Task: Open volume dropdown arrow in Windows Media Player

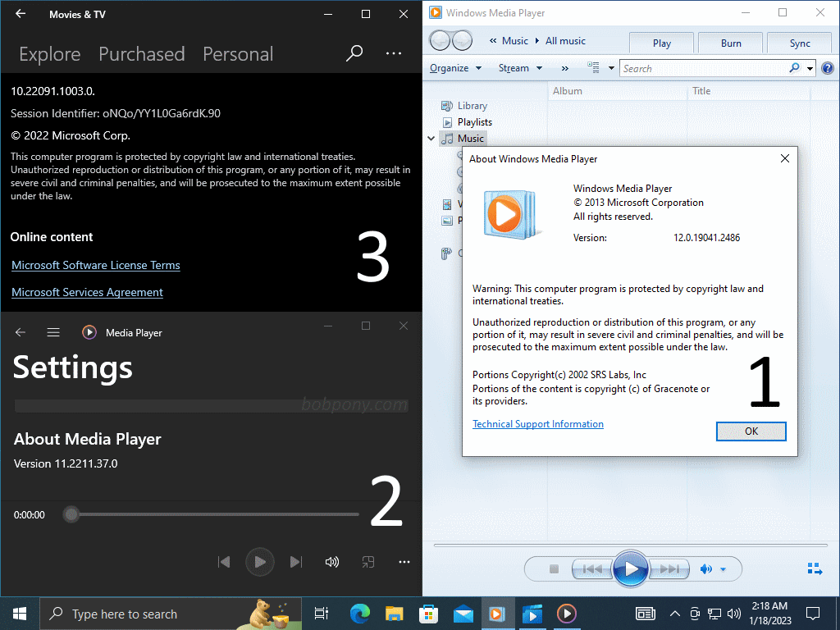Action: pos(724,569)
